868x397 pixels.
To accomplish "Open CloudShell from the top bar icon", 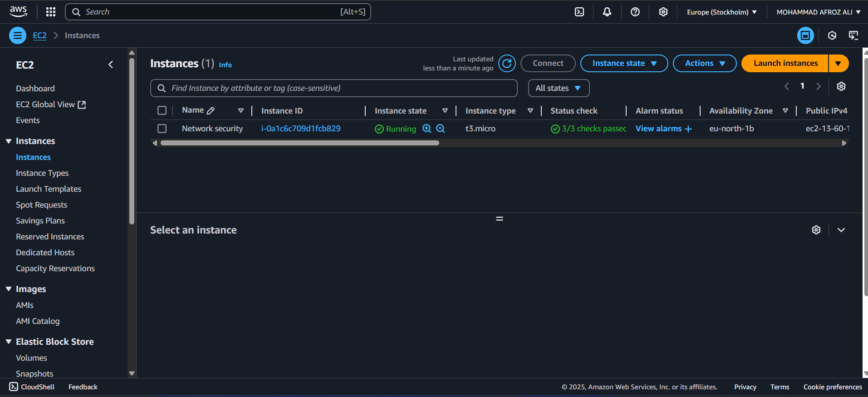I will click(x=579, y=12).
